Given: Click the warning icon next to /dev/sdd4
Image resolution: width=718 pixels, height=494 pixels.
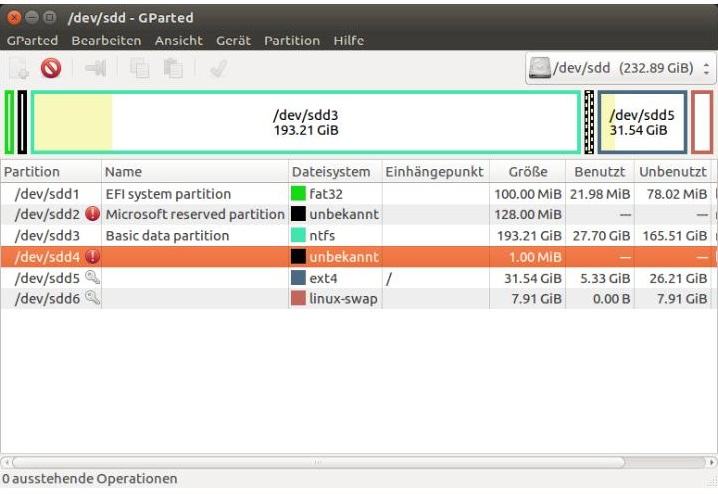Looking at the screenshot, I should click(x=92, y=256).
